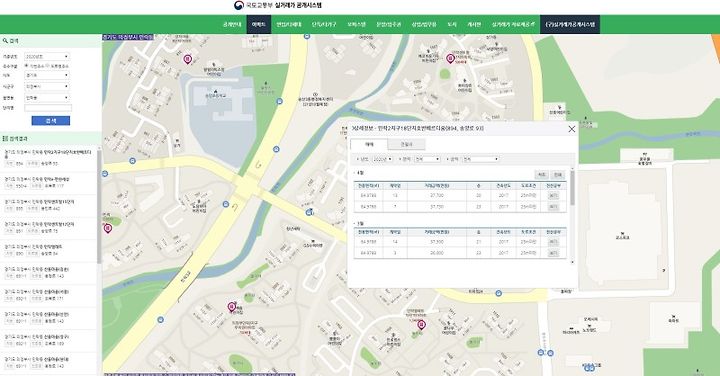The image size is (720, 376).
Task: Click the bus stop icon right of the school grounds
Action: [x=276, y=149]
